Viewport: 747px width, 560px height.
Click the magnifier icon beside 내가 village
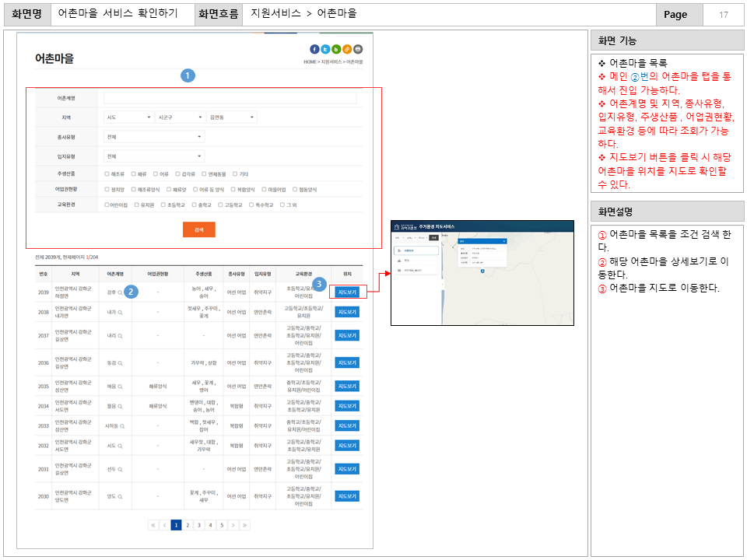121,312
